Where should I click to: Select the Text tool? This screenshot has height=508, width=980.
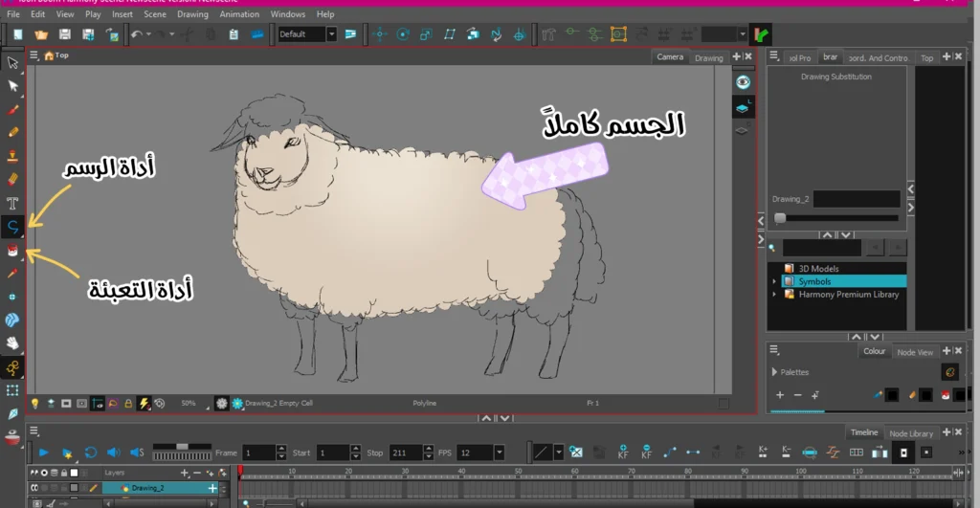click(x=12, y=203)
